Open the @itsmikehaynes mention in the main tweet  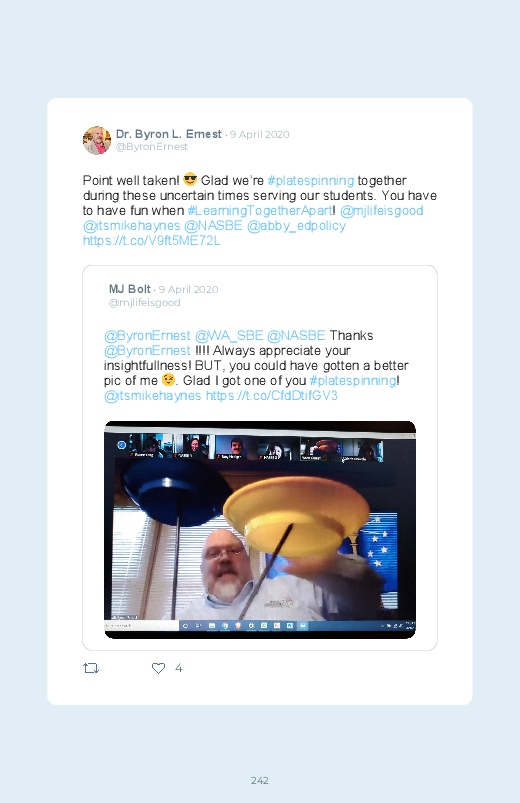click(x=132, y=225)
